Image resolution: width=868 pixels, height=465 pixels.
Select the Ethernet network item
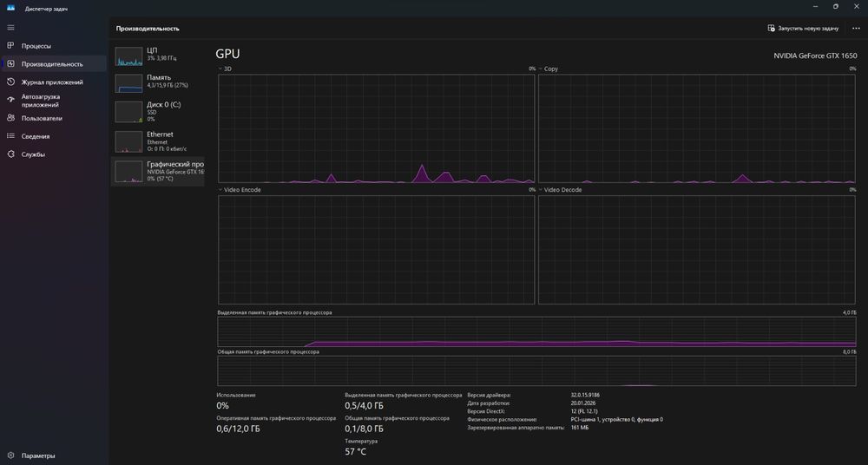coord(158,141)
